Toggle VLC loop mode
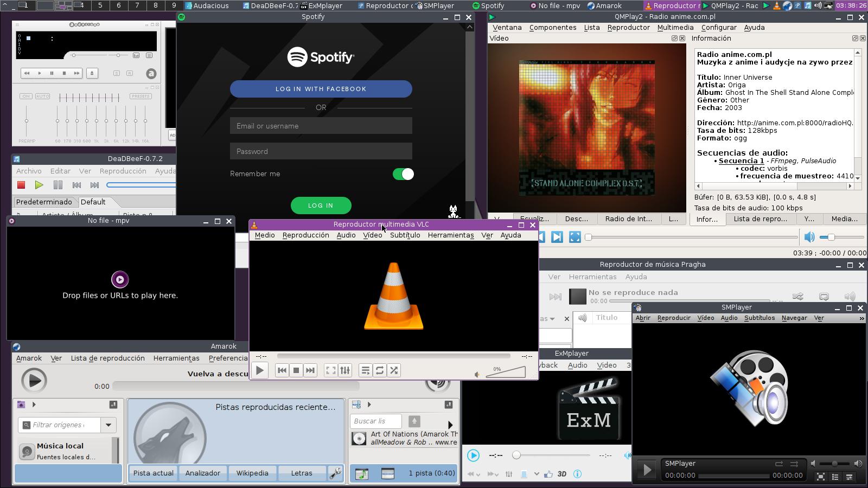 (380, 370)
